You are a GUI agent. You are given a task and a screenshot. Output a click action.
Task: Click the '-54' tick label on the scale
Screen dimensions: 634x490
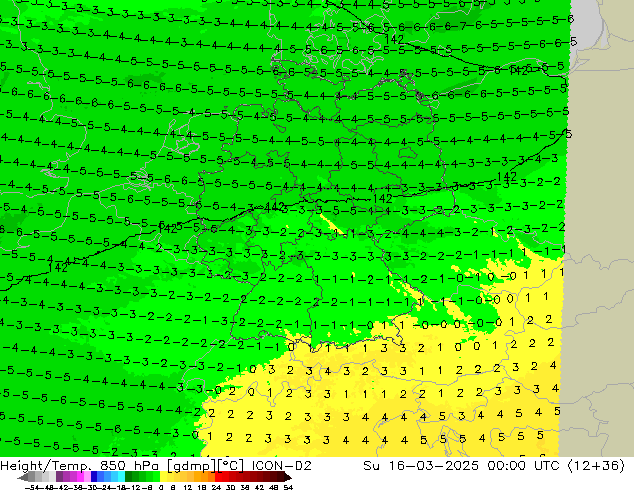pos(31,487)
